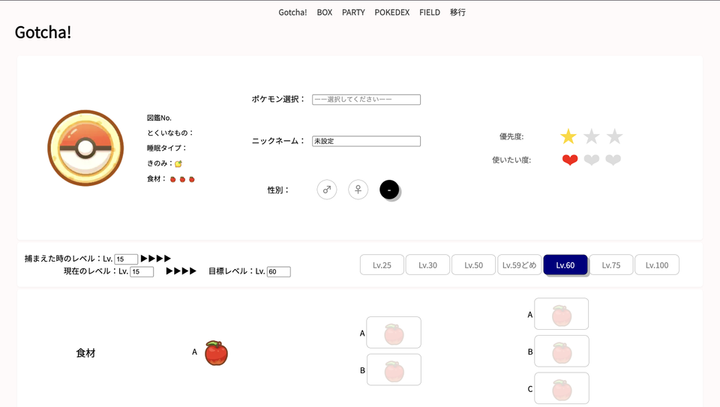Go to the BOX page

pos(324,12)
